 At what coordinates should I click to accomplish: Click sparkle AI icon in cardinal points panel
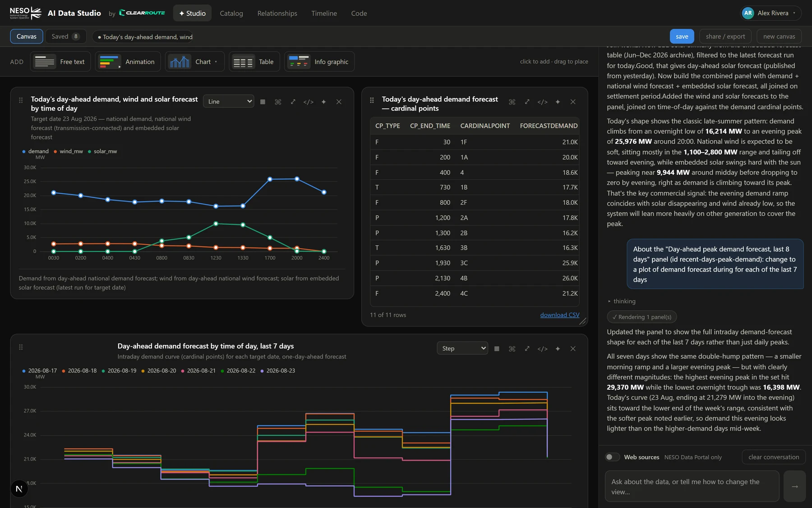click(x=558, y=102)
